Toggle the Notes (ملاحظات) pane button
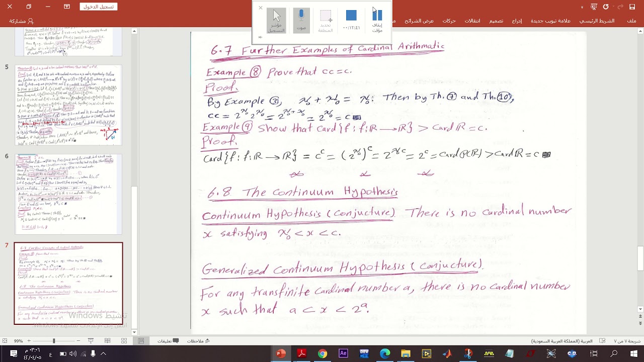The width and height of the screenshot is (644, 362). [198, 341]
